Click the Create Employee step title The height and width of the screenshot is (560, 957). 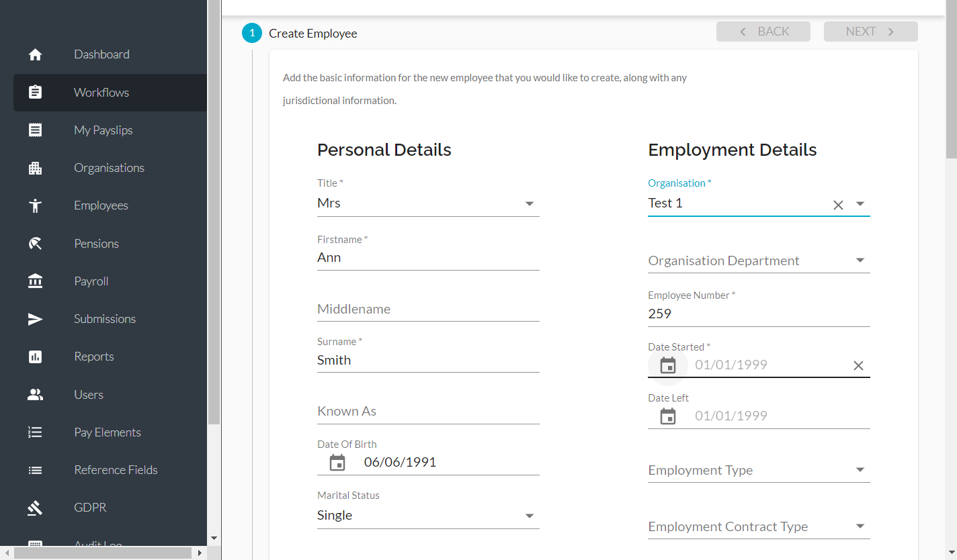coord(313,34)
